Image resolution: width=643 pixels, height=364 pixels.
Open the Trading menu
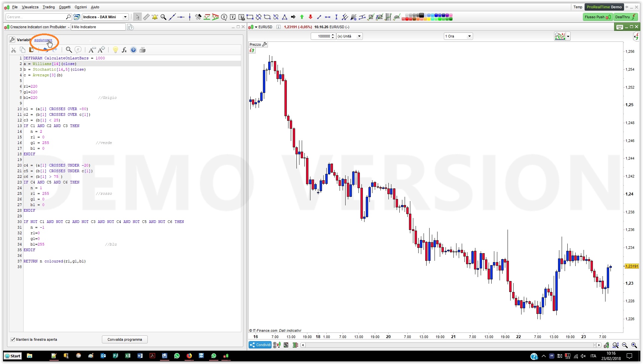(x=48, y=7)
